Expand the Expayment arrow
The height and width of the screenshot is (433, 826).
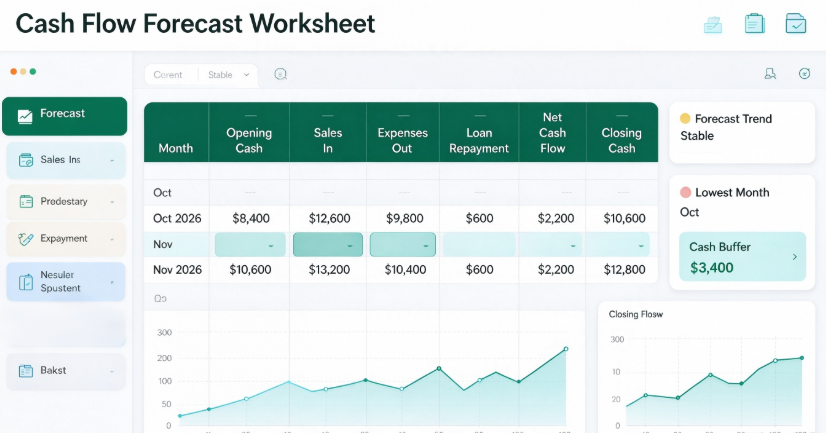coord(112,239)
